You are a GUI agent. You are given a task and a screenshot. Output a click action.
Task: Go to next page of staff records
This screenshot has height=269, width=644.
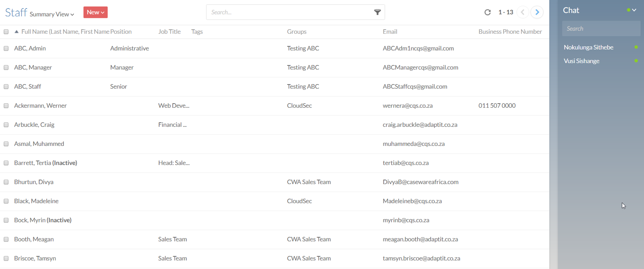click(537, 12)
